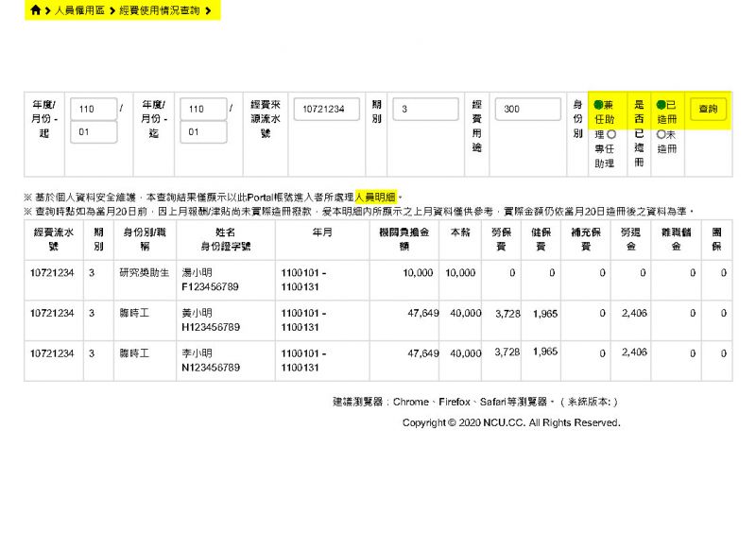Focus the 期別 input showing 3
The image size is (756, 533).
(423, 109)
